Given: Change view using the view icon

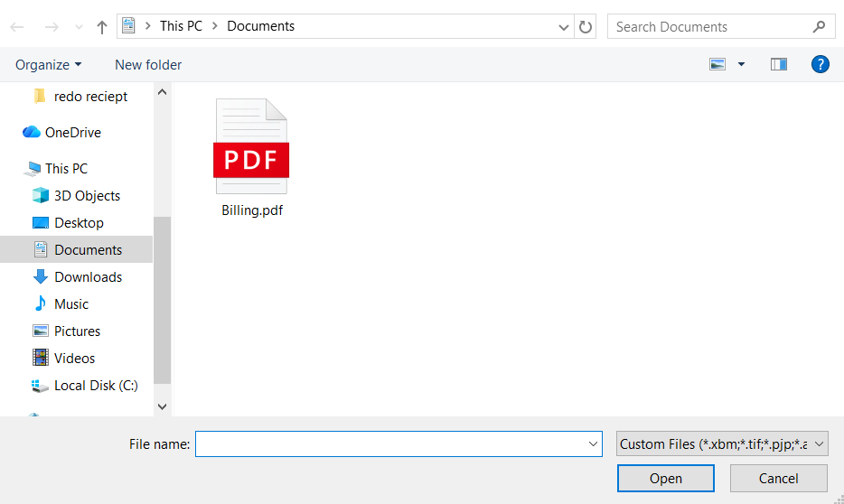Looking at the screenshot, I should tap(717, 64).
